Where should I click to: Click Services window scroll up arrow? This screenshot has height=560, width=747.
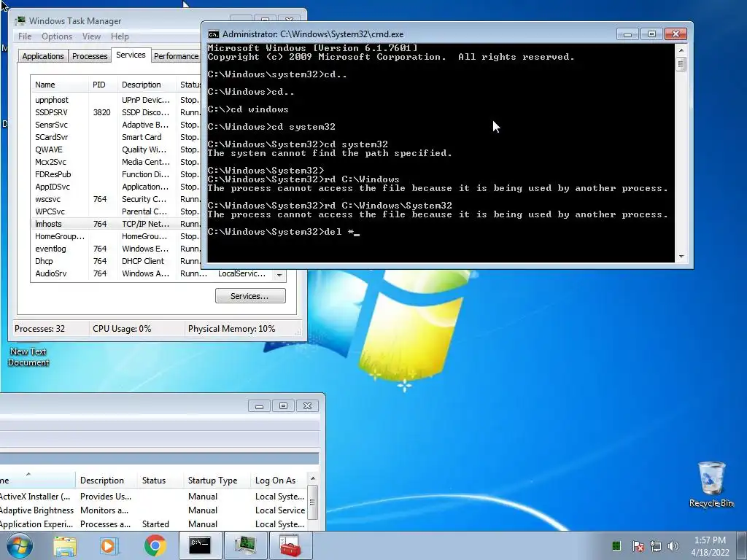point(313,478)
